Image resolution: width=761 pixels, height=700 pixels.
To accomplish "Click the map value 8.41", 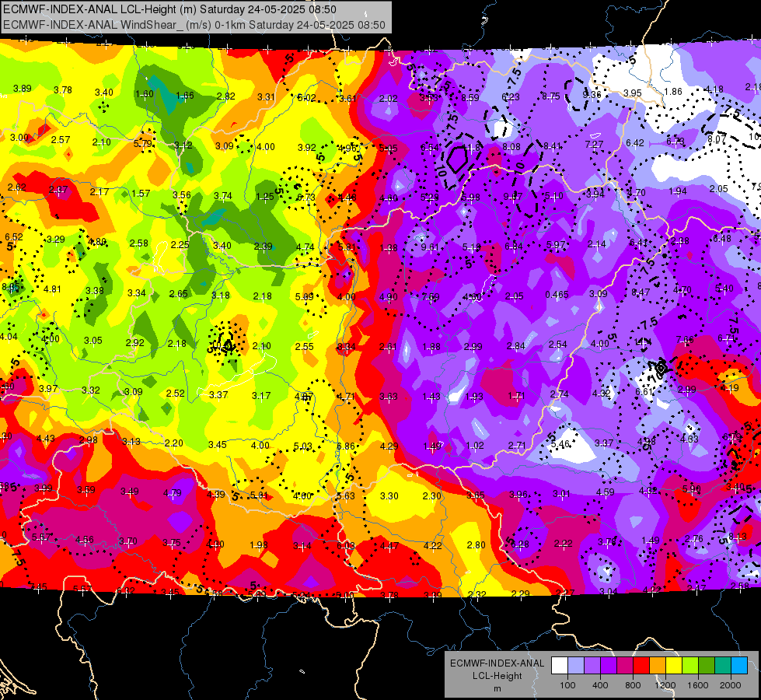I will coord(553,145).
